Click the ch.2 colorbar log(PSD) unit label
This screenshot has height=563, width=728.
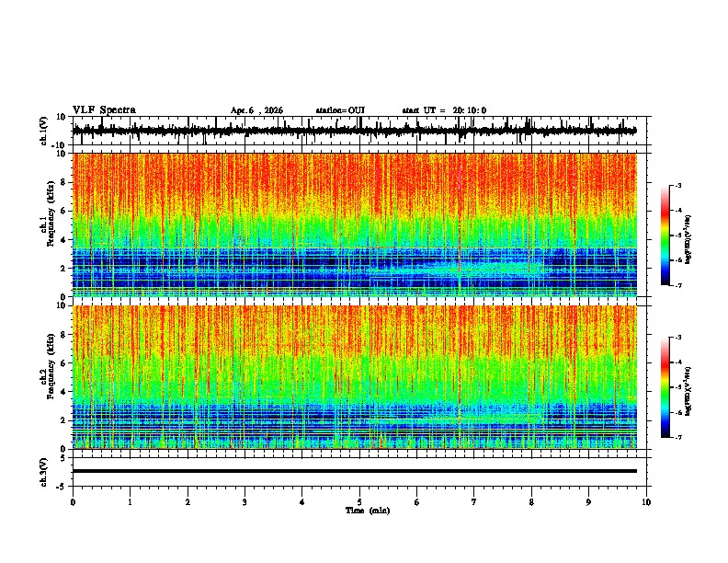[x=688, y=392]
